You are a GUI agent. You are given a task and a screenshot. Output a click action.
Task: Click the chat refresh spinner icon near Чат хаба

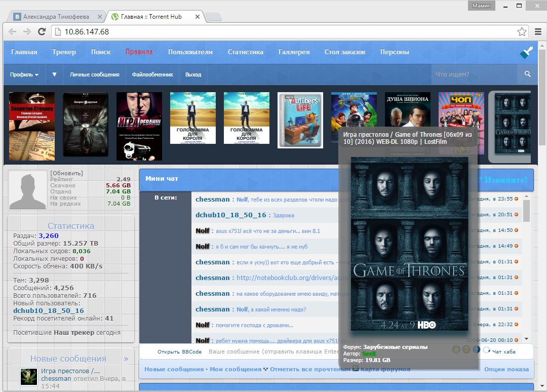487,350
